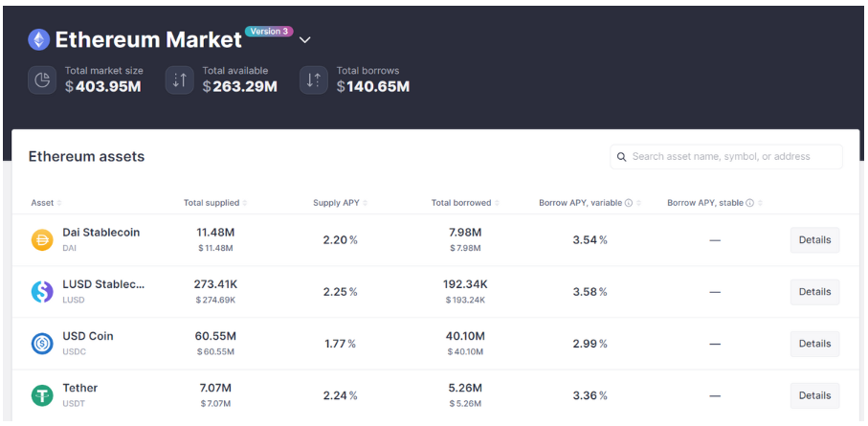Select the USD Coin asset name
The height and width of the screenshot is (426, 868).
[88, 336]
